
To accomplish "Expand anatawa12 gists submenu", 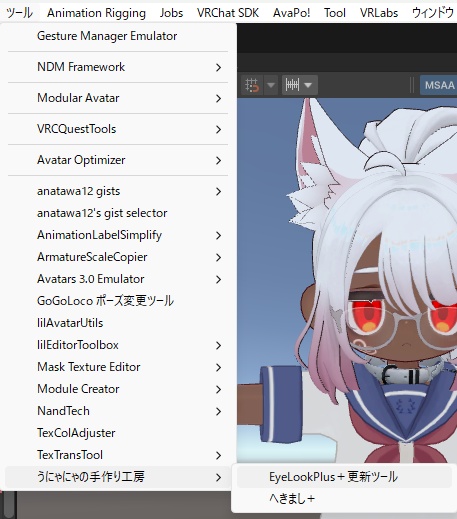I will coord(118,191).
